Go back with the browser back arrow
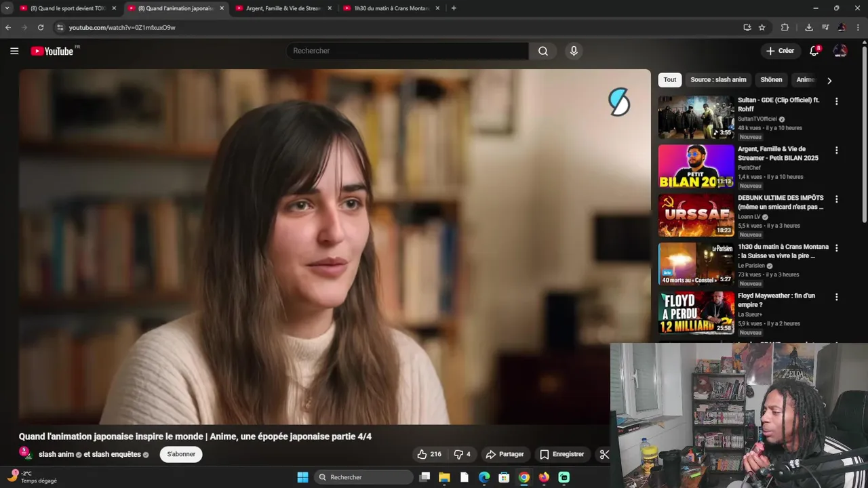868x488 pixels. (x=8, y=27)
